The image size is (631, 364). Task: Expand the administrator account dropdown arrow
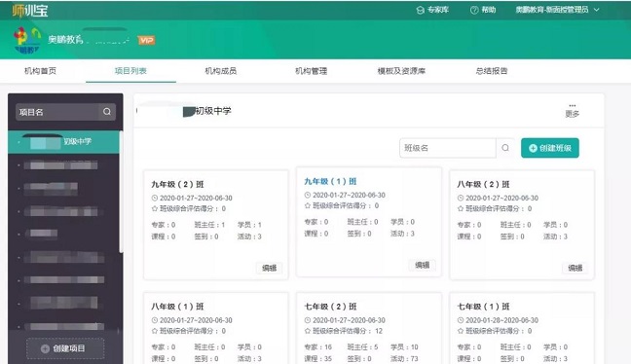pyautogui.click(x=596, y=10)
